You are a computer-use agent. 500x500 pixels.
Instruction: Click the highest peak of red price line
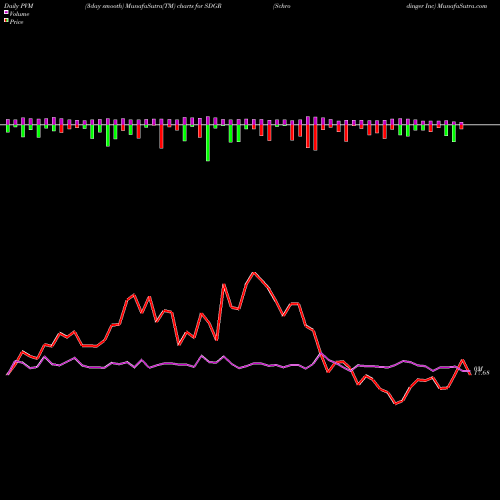(x=254, y=273)
